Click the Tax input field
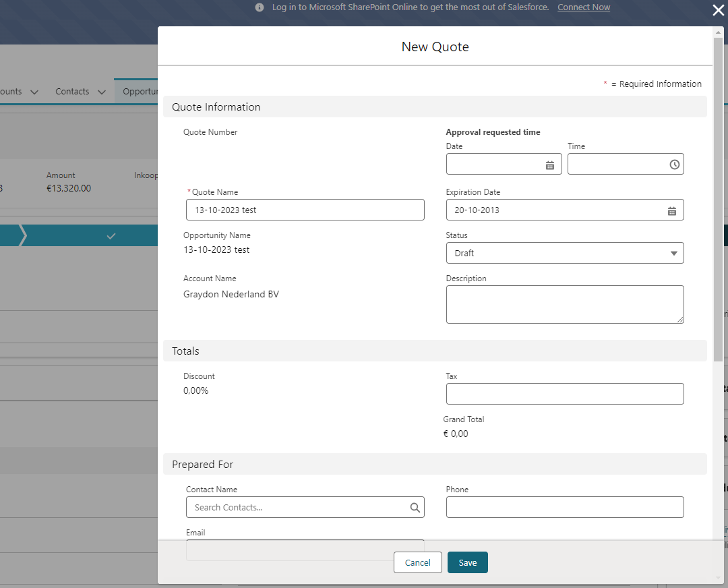The width and height of the screenshot is (728, 588). pos(564,394)
